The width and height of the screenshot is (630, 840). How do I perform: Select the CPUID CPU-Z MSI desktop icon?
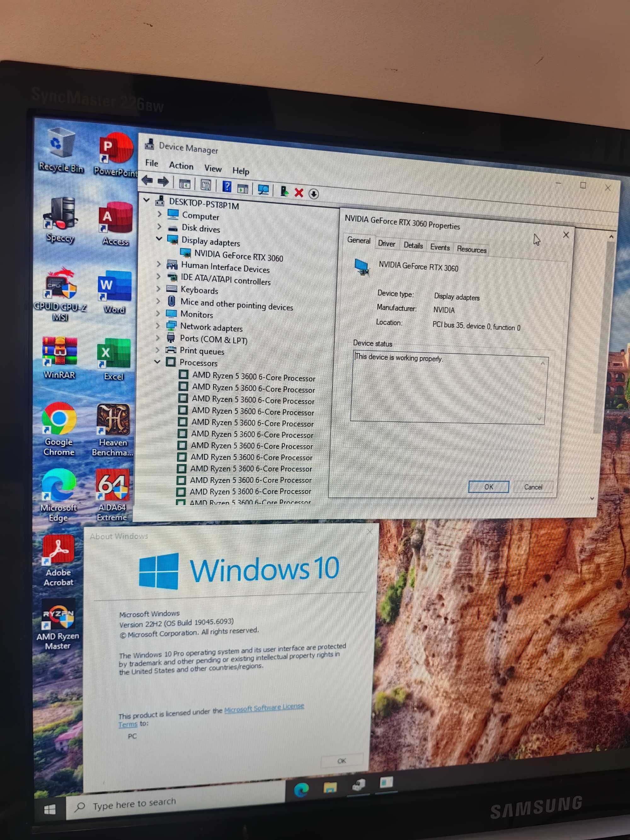pos(60,294)
